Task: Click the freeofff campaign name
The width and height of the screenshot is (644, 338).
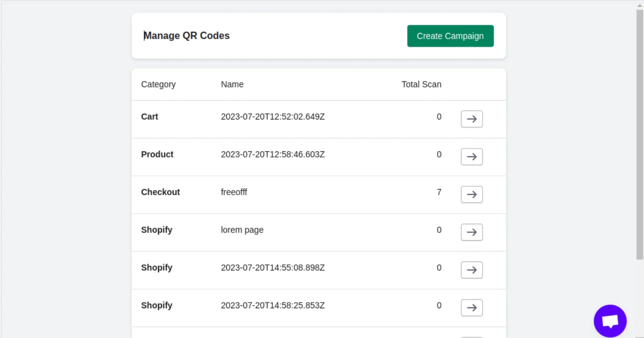Action: (x=234, y=192)
